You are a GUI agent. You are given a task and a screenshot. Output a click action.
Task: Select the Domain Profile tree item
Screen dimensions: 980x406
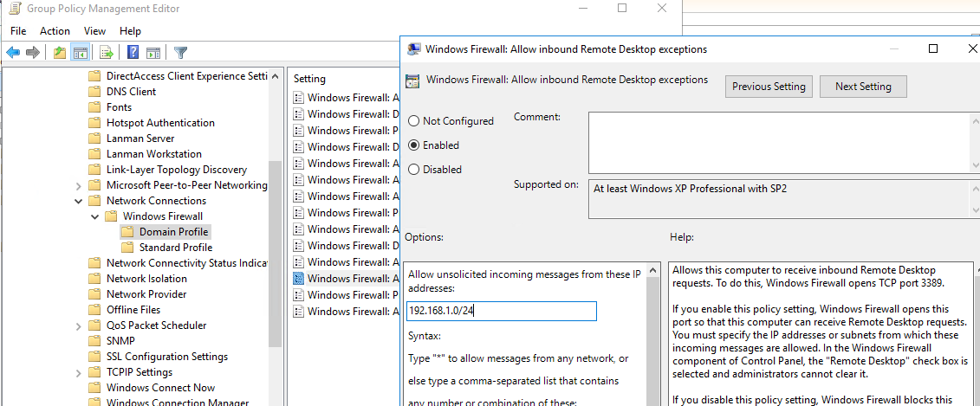(x=173, y=232)
